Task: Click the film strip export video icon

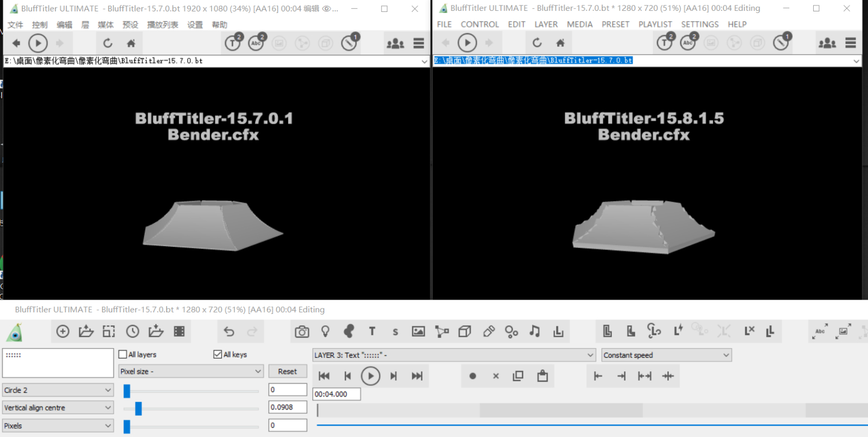Action: 180,331
